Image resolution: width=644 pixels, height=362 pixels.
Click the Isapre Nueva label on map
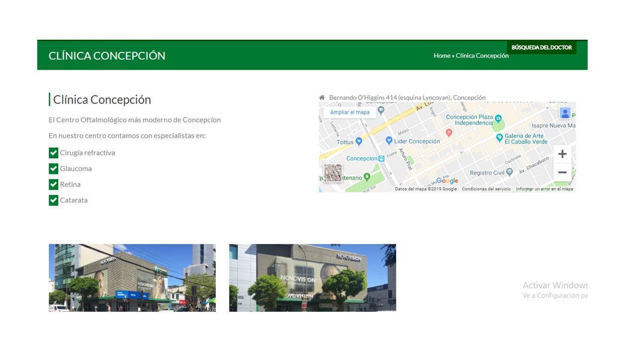[553, 126]
